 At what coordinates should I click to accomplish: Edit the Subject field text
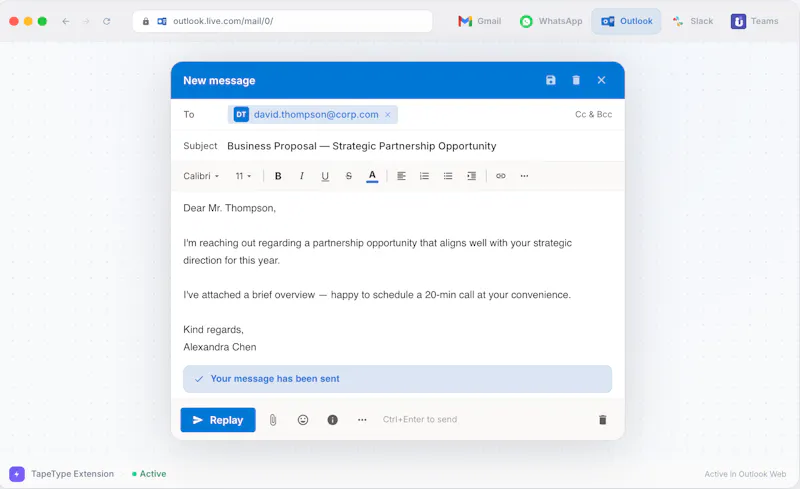362,146
